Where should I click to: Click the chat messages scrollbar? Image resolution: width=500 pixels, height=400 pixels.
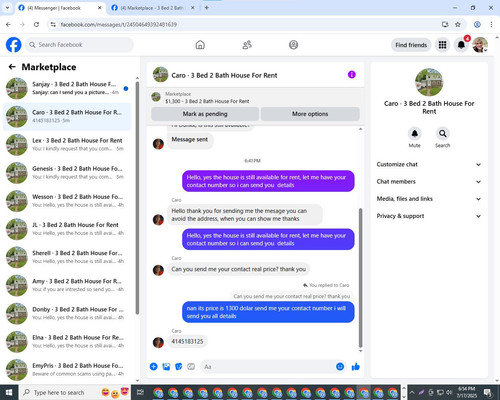coord(360,278)
